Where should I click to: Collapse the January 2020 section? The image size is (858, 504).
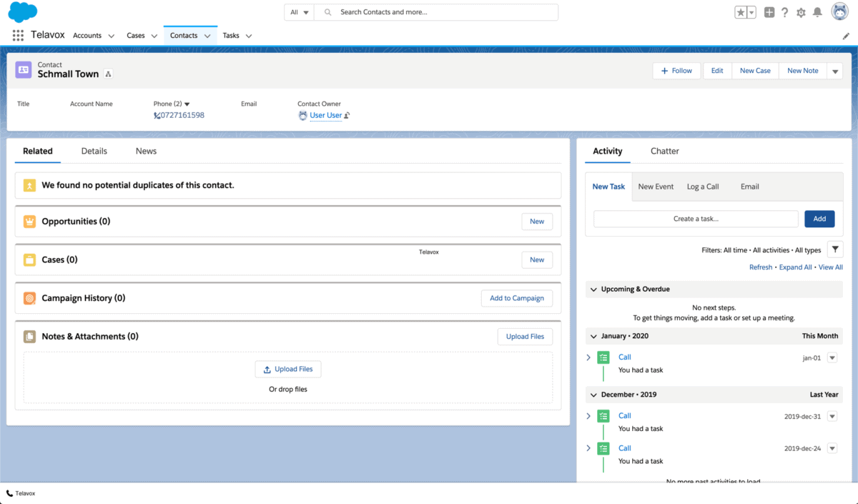point(593,336)
